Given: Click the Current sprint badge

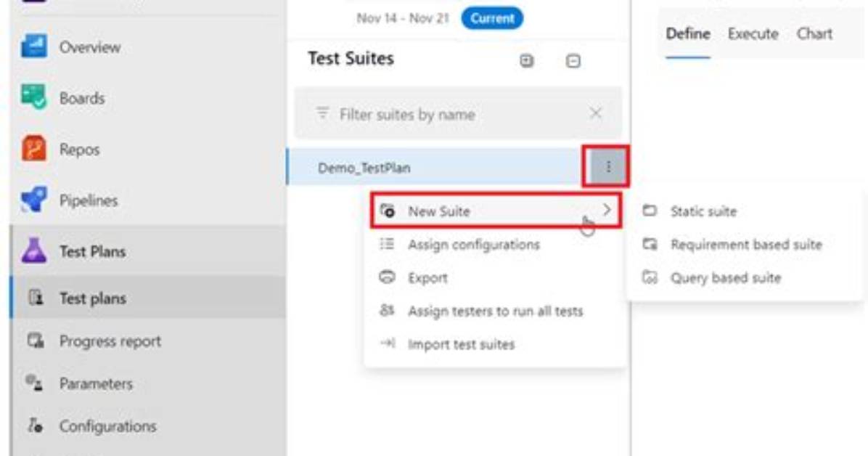Looking at the screenshot, I should pos(492,18).
